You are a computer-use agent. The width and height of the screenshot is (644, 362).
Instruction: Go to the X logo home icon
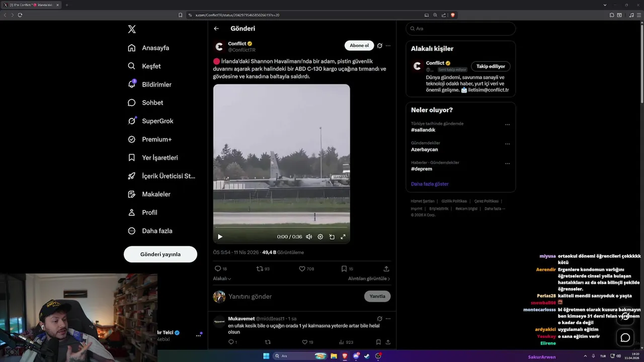pos(132,29)
